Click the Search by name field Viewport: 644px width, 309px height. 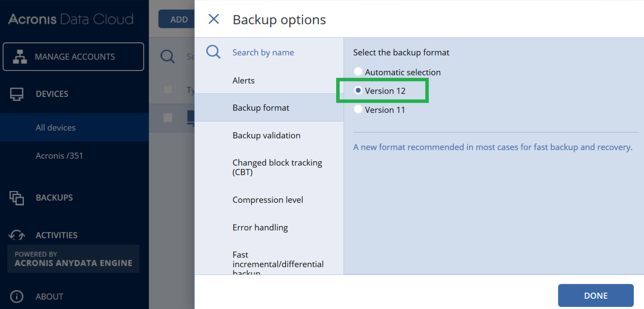263,52
